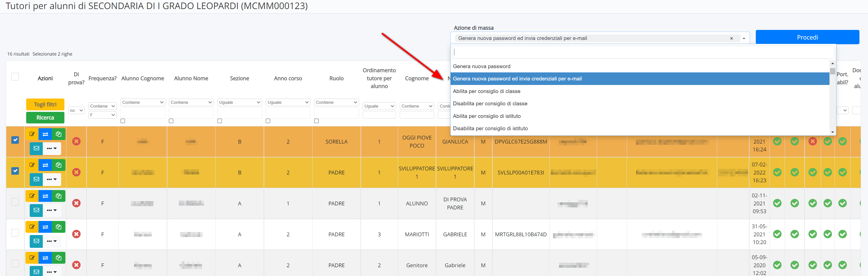This screenshot has height=276, width=868.
Task: Click the blue swap arrows icon in the GIANLUCA row
Action: [45, 134]
